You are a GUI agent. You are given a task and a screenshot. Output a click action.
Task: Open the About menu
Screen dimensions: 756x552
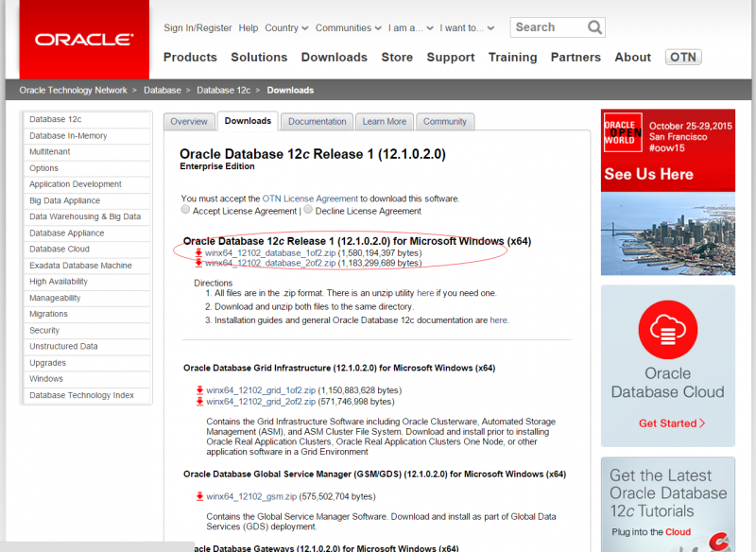click(x=632, y=58)
